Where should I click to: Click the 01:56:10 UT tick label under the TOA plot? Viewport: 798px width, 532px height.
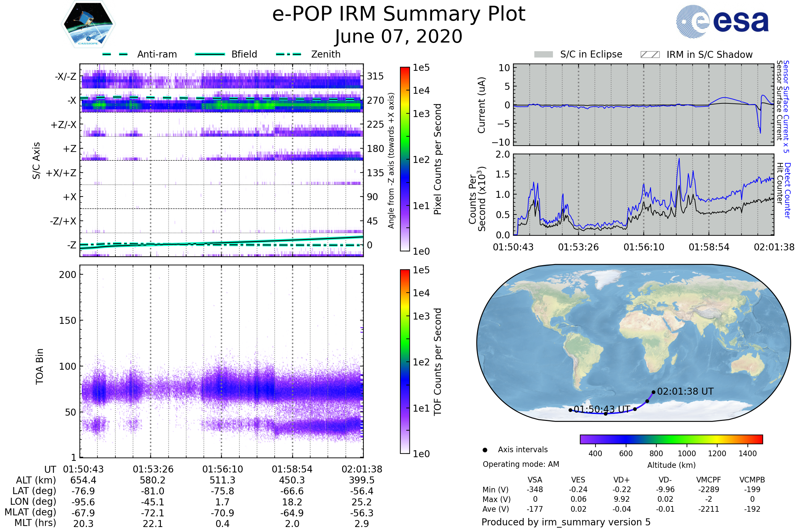(x=222, y=469)
